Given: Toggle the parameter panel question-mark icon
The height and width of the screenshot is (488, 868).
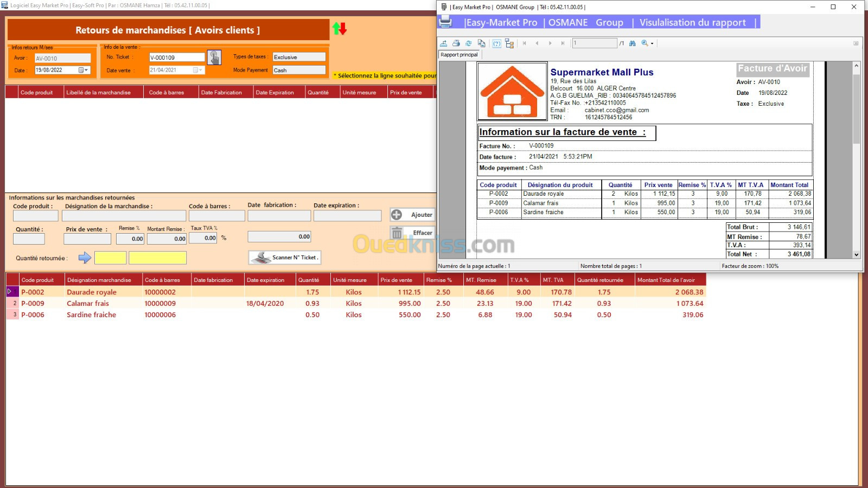Looking at the screenshot, I should pos(497,43).
